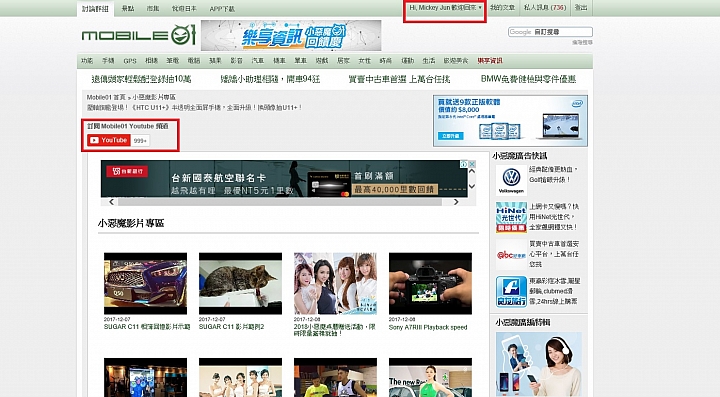Switch to the 景點 tab
Image resolution: width=720 pixels, height=397 pixels.
[128, 9]
